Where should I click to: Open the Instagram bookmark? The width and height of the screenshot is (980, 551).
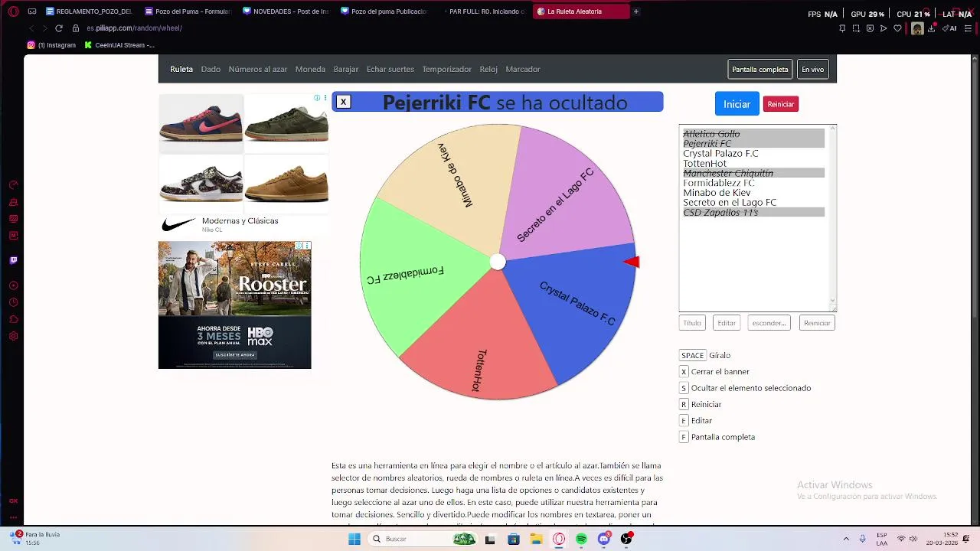pyautogui.click(x=51, y=45)
